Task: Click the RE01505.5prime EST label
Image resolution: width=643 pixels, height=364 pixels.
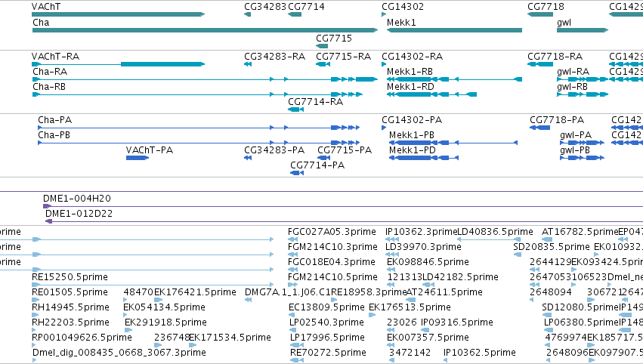Action: point(70,292)
